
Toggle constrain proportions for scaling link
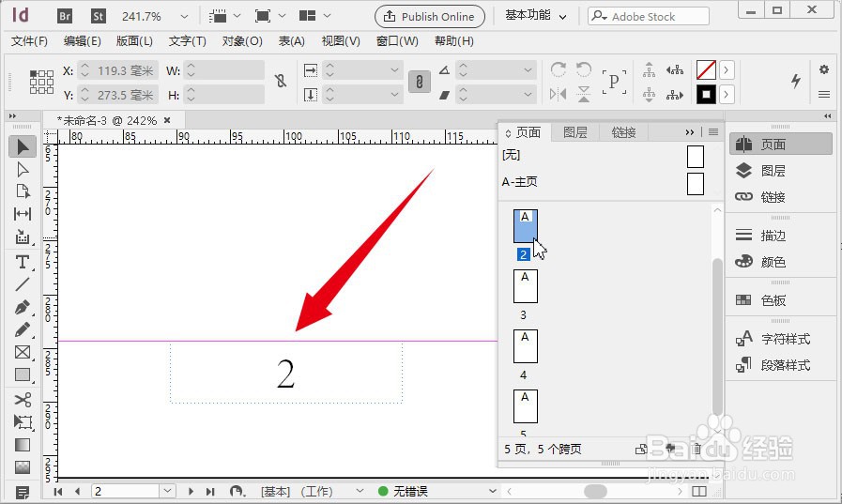click(420, 82)
